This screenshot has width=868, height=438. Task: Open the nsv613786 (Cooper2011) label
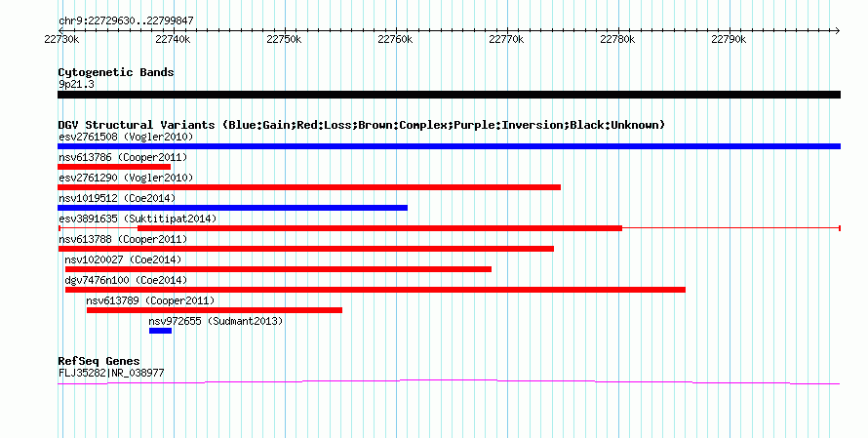(x=123, y=157)
